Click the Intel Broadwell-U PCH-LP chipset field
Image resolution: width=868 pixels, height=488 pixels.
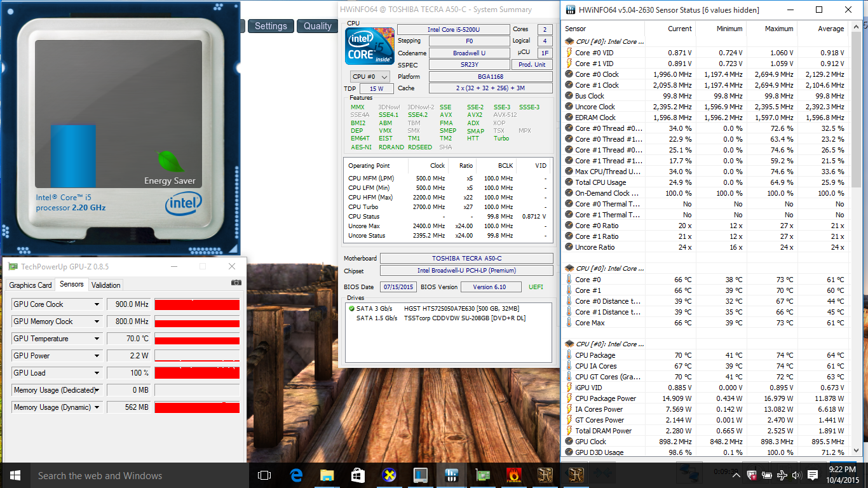[x=466, y=271]
